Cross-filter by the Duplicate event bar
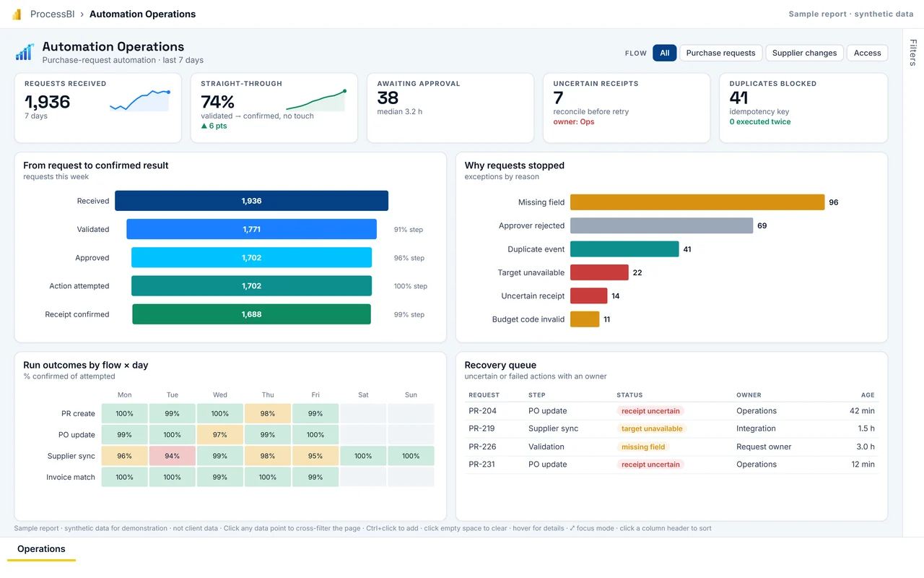This screenshot has width=924, height=578. [624, 249]
